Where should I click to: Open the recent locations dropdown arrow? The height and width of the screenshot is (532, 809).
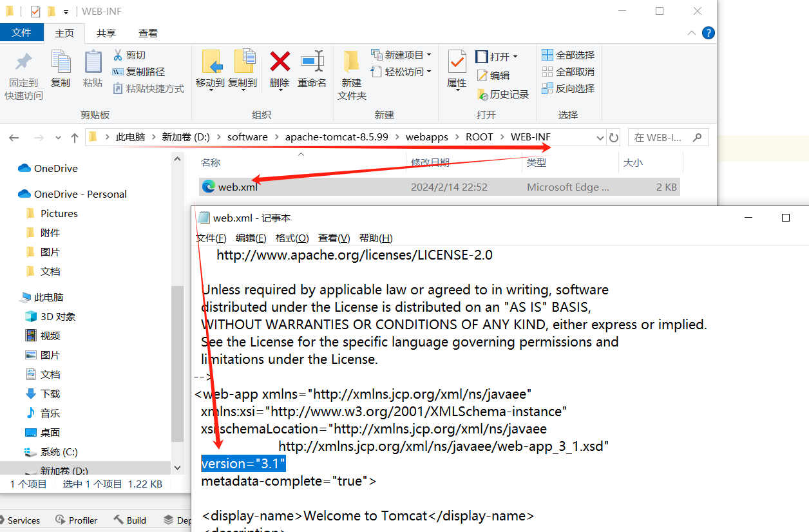[59, 138]
